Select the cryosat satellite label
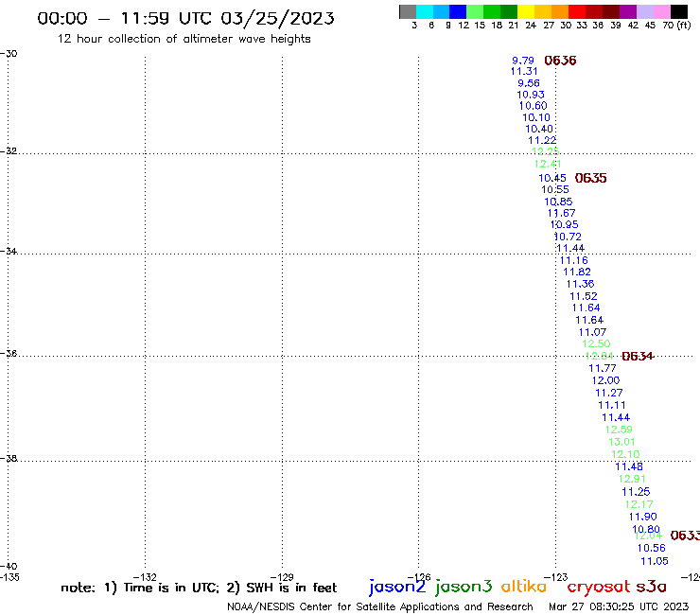Screen dimensions: 700x615 (599, 587)
